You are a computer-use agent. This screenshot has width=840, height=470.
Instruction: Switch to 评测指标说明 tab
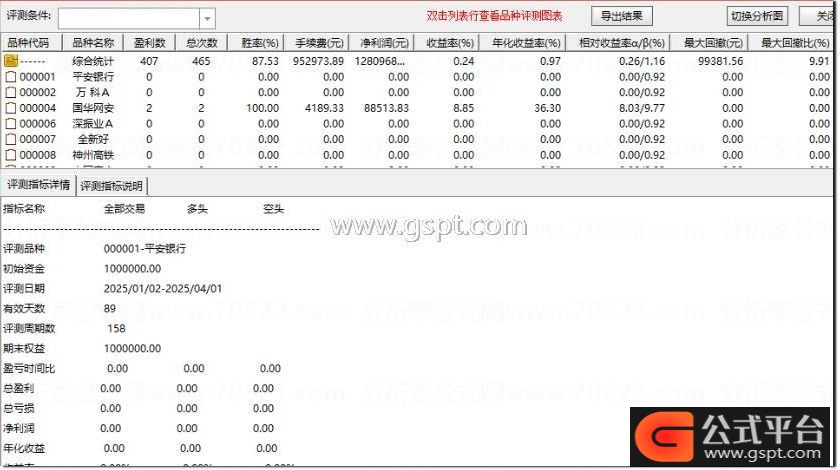(111, 186)
